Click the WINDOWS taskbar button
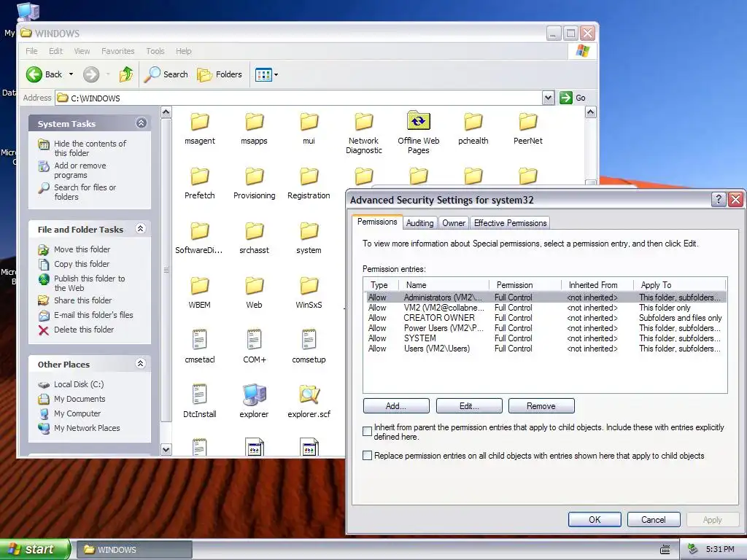Screen dimensions: 747x560 click(134, 550)
